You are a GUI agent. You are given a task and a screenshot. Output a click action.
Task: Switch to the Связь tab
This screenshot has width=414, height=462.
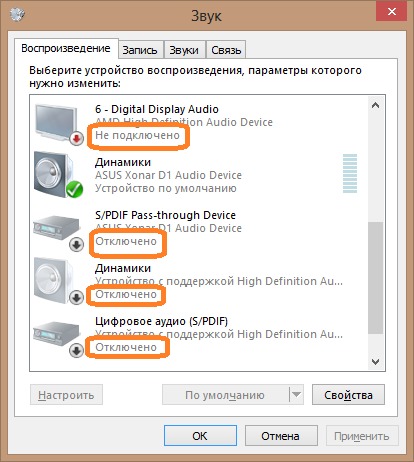[x=226, y=50]
